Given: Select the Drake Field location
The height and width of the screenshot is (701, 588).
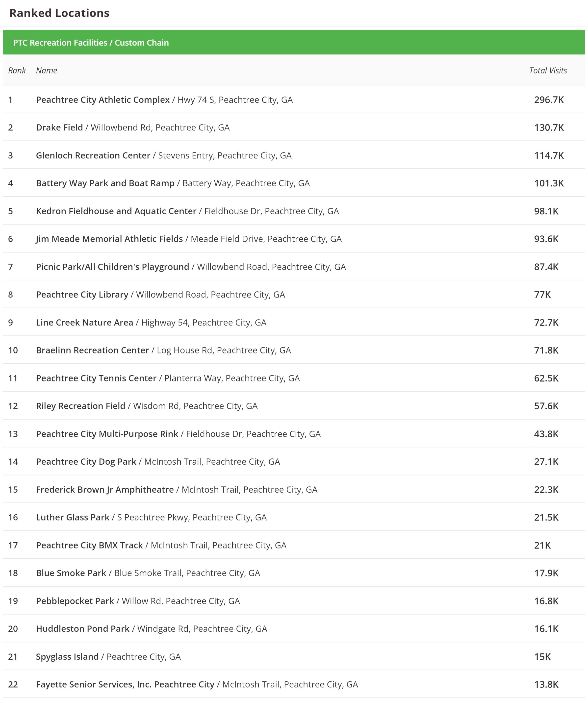Looking at the screenshot, I should tap(59, 127).
